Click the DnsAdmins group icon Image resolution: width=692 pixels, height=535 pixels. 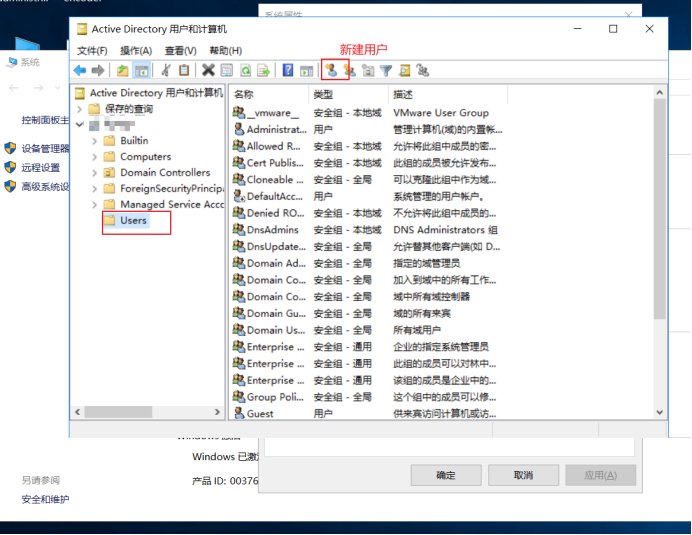tap(239, 230)
